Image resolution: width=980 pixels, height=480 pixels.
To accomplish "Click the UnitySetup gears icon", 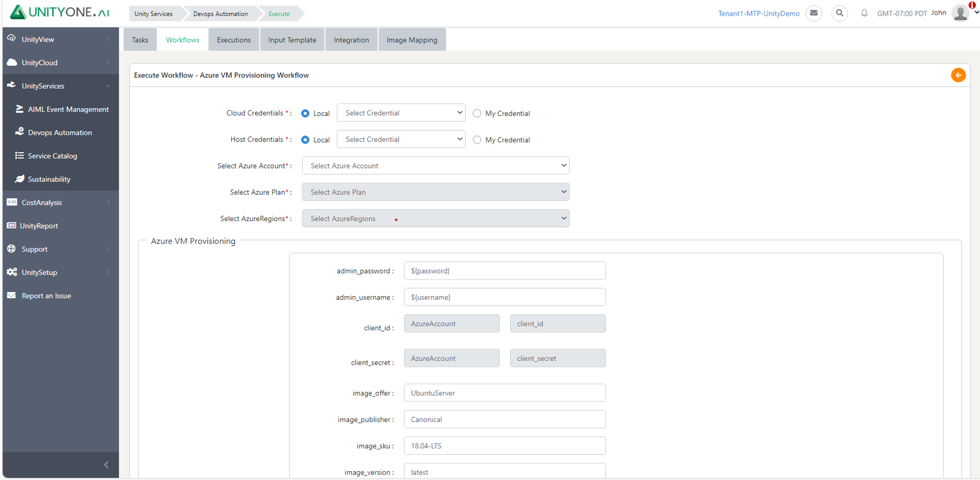I will pyautogui.click(x=12, y=272).
